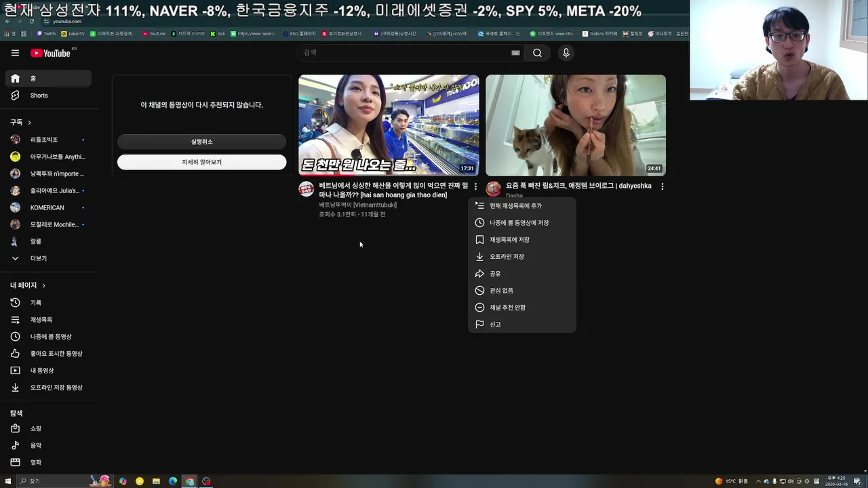Open 좋아요 표시한 동영상
This screenshot has height=488, width=868.
coord(47,354)
